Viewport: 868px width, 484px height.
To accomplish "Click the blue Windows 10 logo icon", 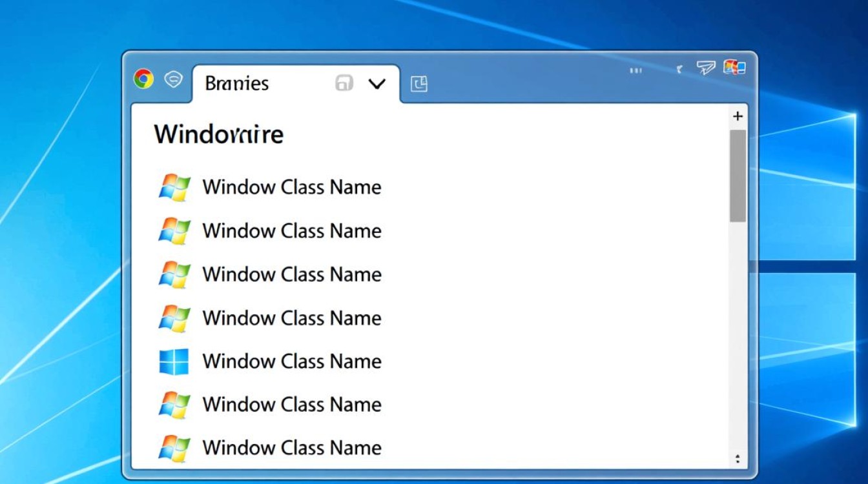I will click(174, 361).
